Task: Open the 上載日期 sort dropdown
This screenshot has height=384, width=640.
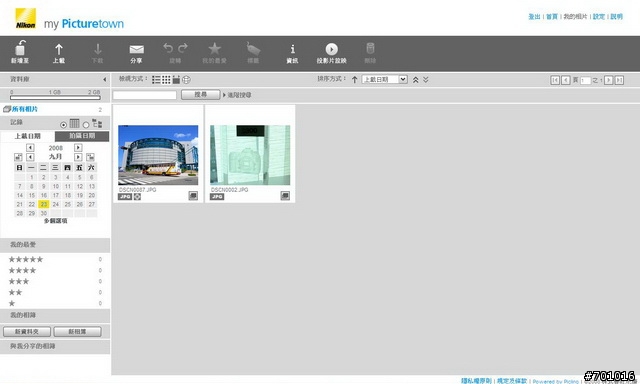Action: tap(384, 79)
